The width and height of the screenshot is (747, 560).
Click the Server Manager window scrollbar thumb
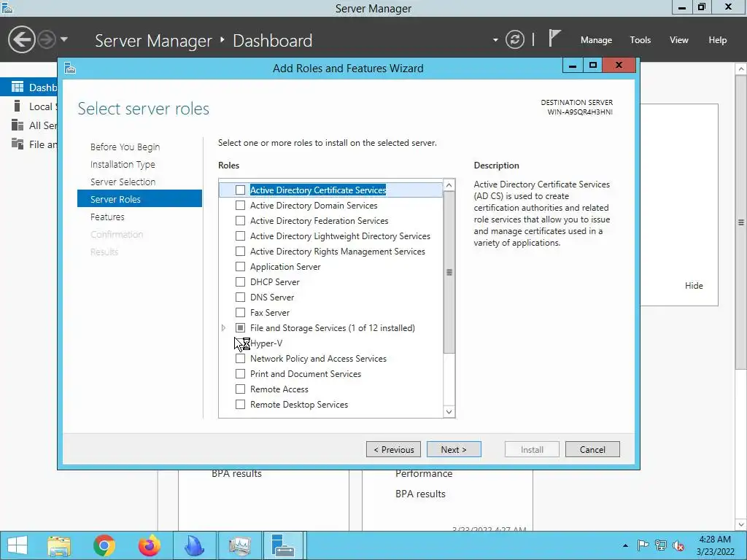coord(741,222)
